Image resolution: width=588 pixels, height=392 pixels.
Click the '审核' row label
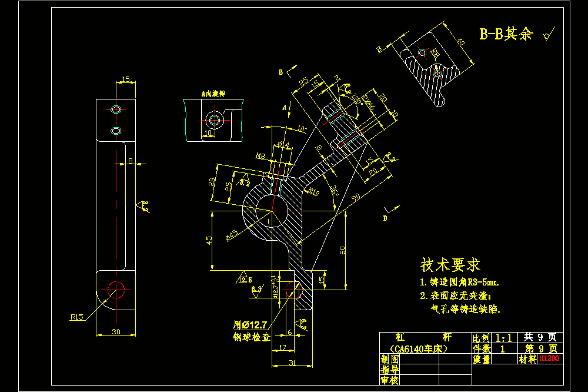click(390, 380)
